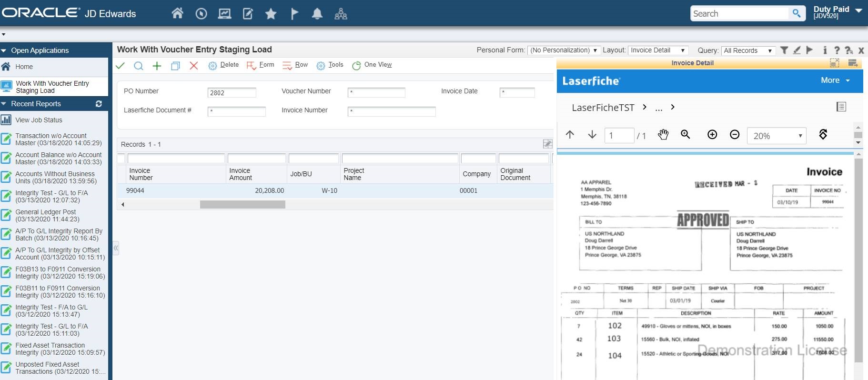The height and width of the screenshot is (380, 868).
Task: Refresh the Recent Reports list
Action: coord(99,104)
